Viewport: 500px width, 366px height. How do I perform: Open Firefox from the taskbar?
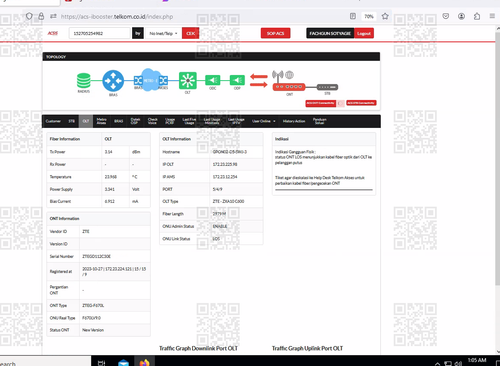click(x=144, y=362)
